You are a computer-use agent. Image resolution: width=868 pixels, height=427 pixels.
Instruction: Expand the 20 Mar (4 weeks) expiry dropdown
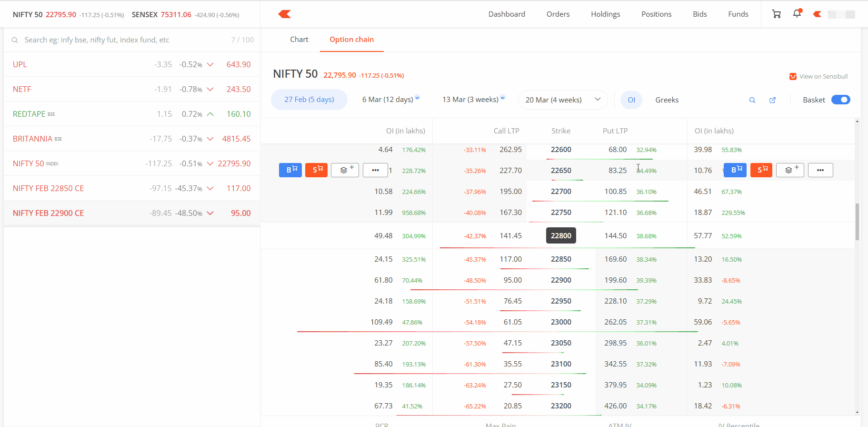[563, 100]
